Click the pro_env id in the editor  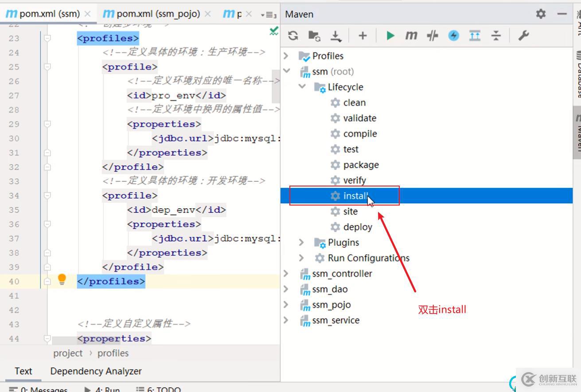[173, 96]
